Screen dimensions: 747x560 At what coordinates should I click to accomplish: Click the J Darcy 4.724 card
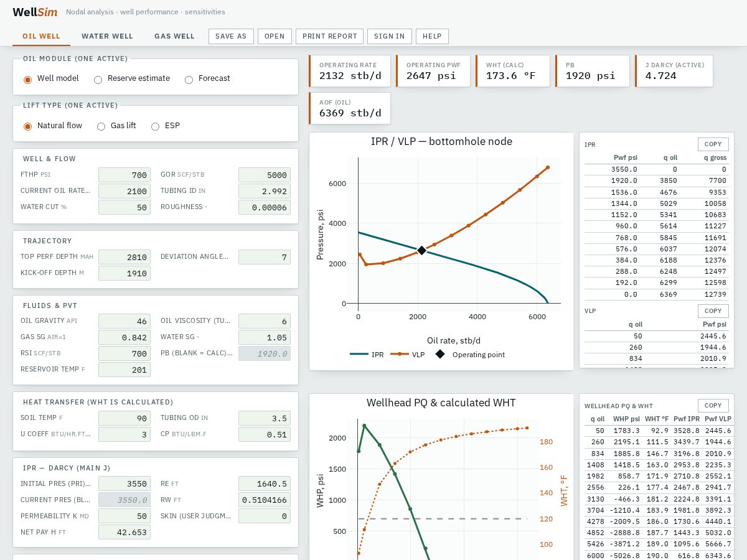(674, 71)
